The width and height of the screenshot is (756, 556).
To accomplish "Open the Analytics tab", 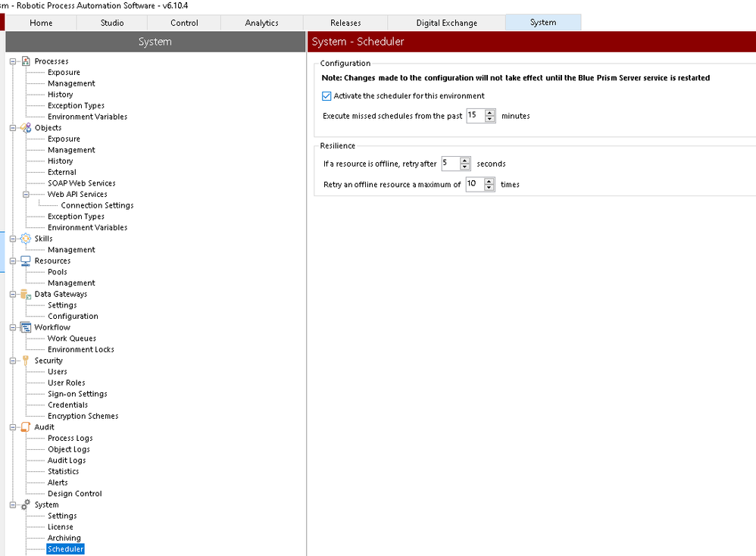I will [262, 23].
